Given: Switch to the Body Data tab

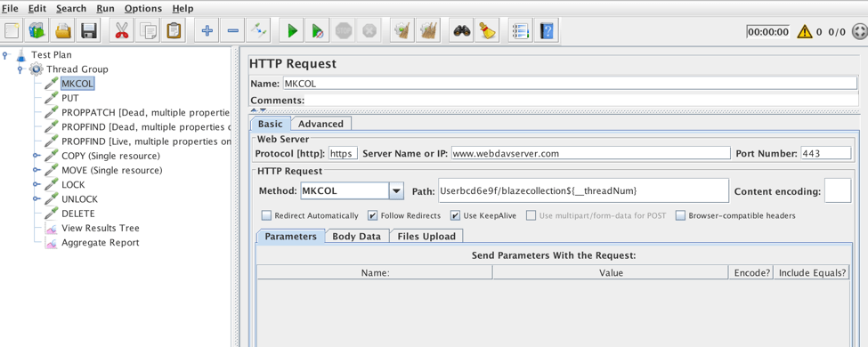Looking at the screenshot, I should coord(356,237).
